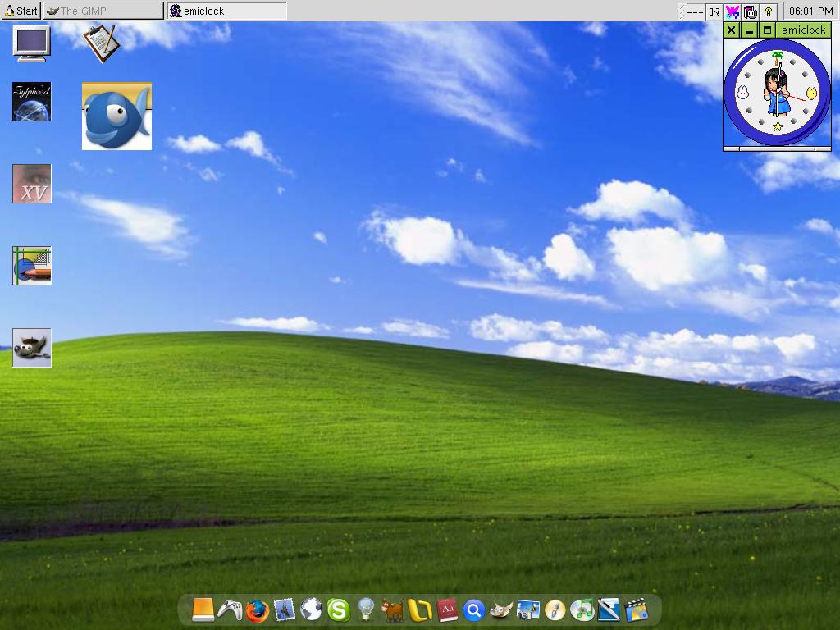Click the 06:01 PM taskbar clock

coord(810,11)
